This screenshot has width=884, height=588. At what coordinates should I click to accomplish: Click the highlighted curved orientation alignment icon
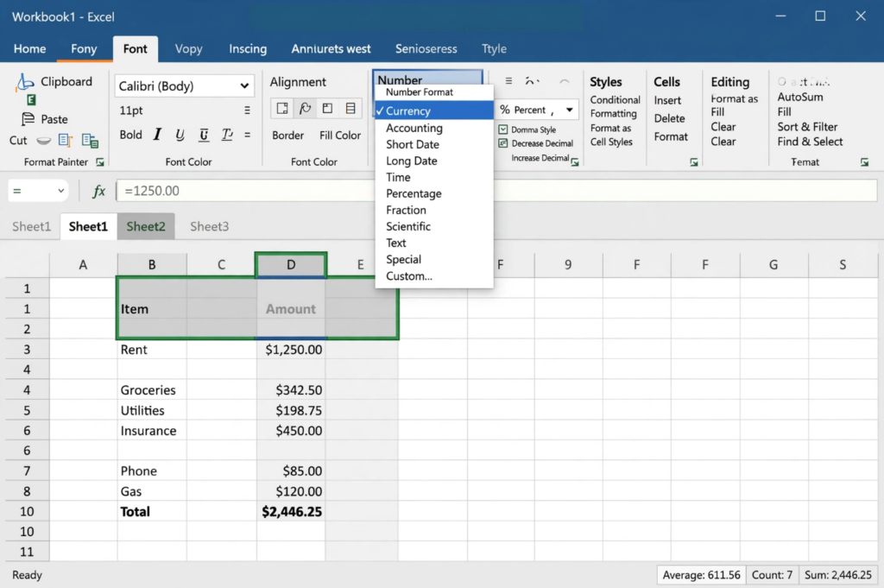point(305,108)
